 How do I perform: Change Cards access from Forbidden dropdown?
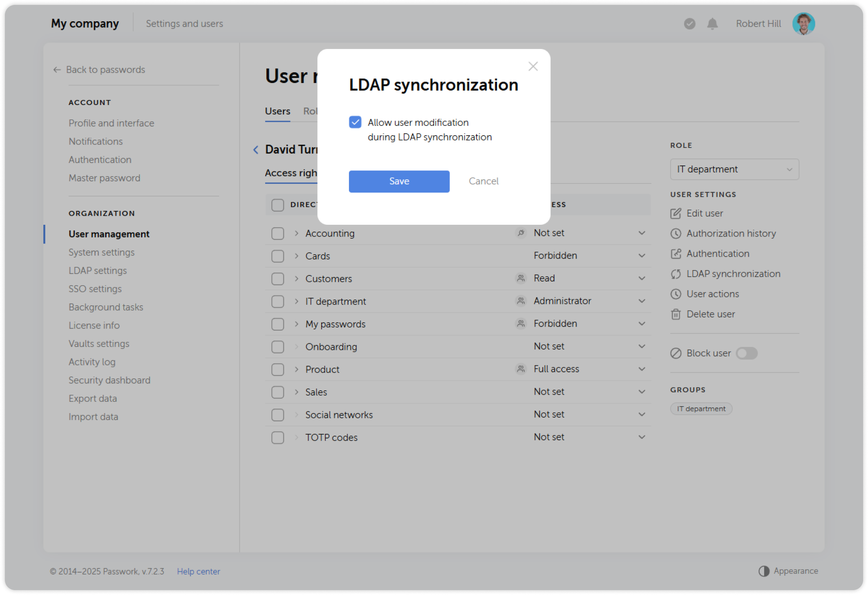642,255
